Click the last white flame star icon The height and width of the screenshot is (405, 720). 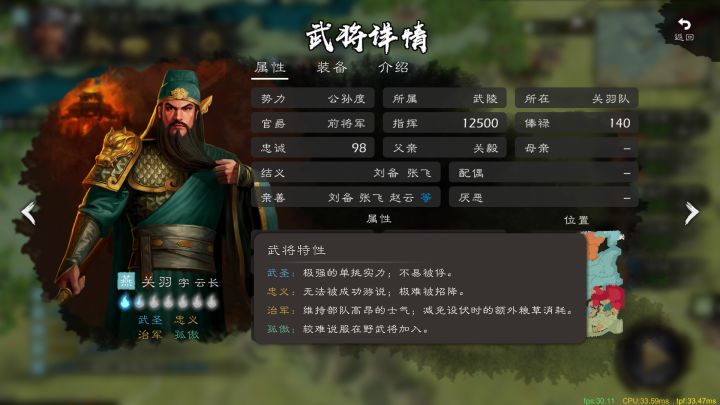tap(212, 301)
